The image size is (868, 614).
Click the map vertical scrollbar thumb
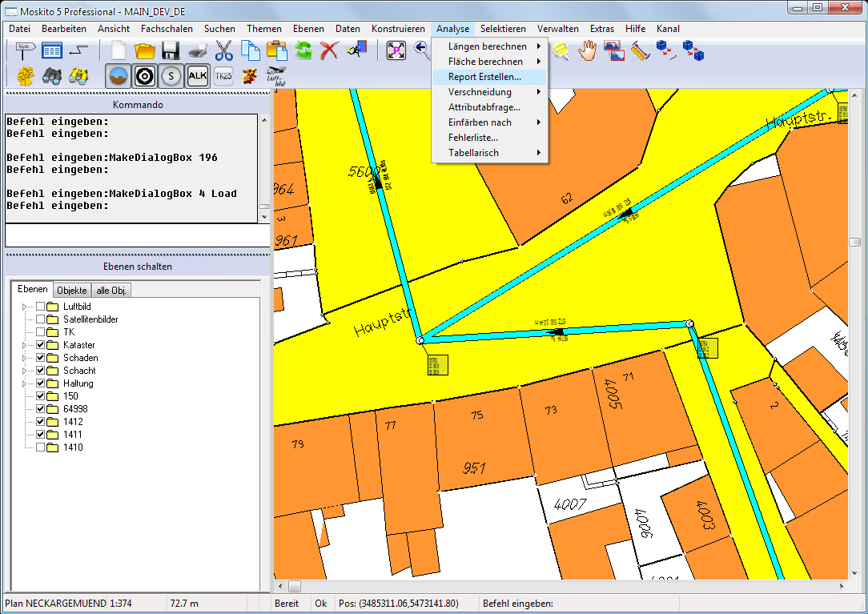pyautogui.click(x=854, y=242)
